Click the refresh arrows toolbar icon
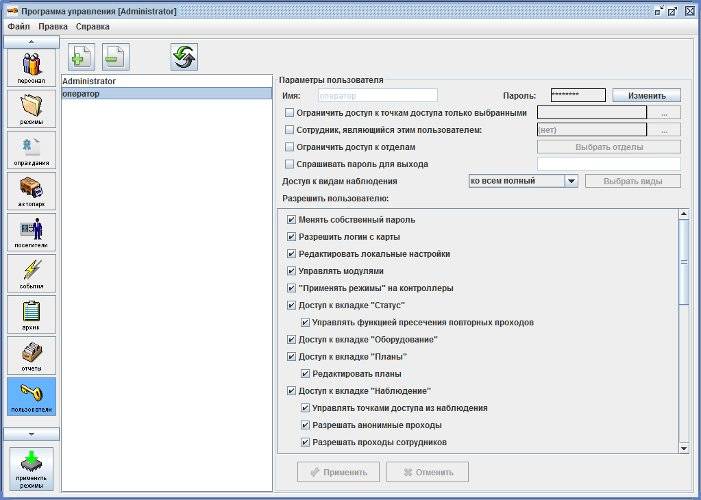This screenshot has width=701, height=500. [184, 56]
